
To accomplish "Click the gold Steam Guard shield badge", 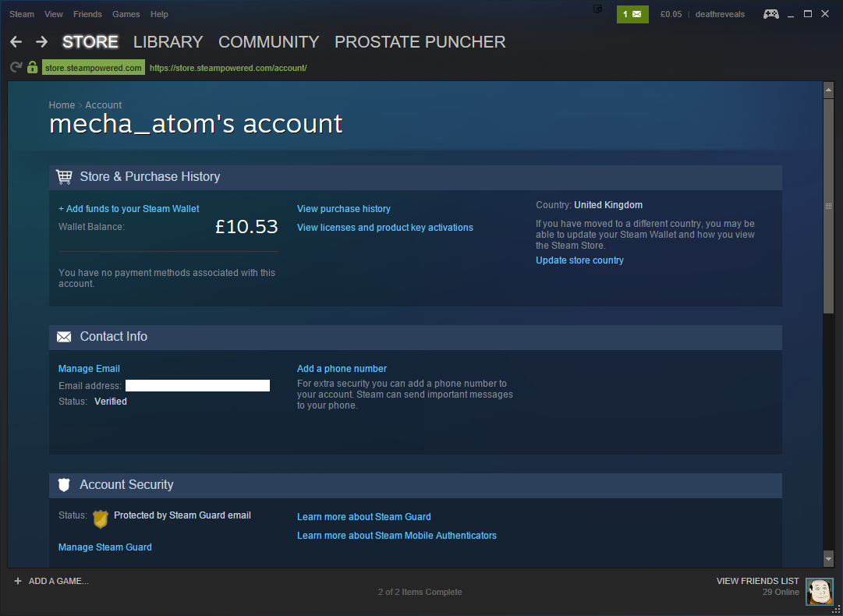I will [x=101, y=519].
